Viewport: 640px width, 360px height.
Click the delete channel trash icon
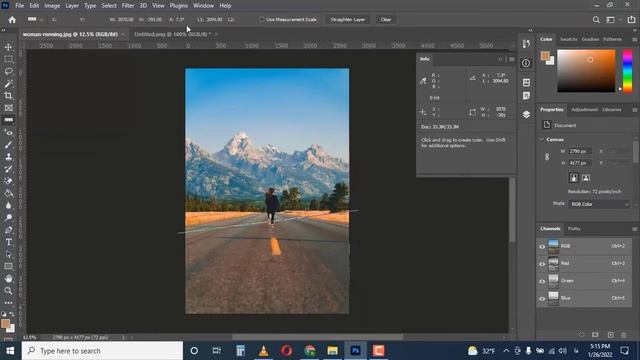pos(623,335)
